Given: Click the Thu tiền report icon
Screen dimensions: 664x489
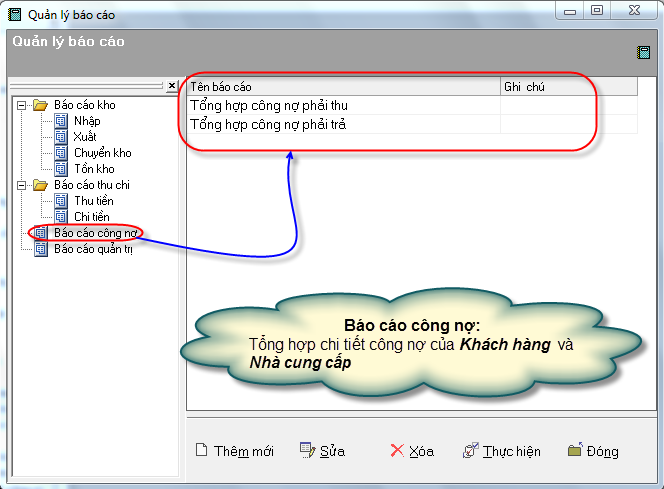Looking at the screenshot, I should (x=61, y=201).
